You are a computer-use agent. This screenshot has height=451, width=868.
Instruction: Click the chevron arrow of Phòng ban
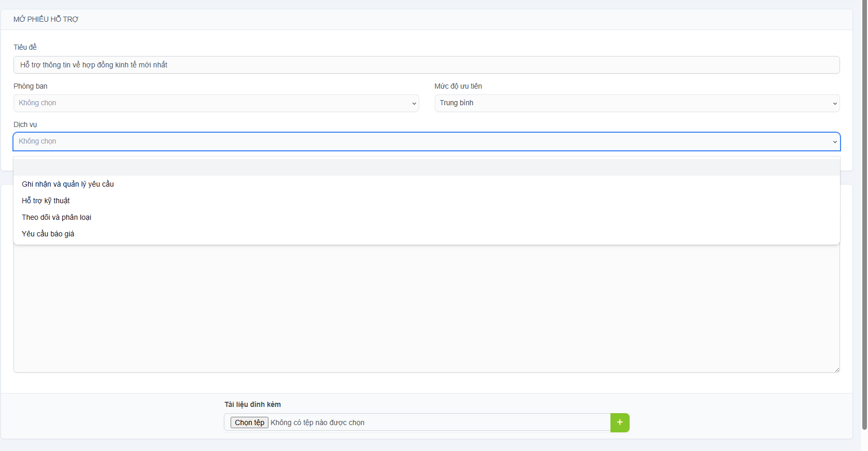(x=414, y=104)
